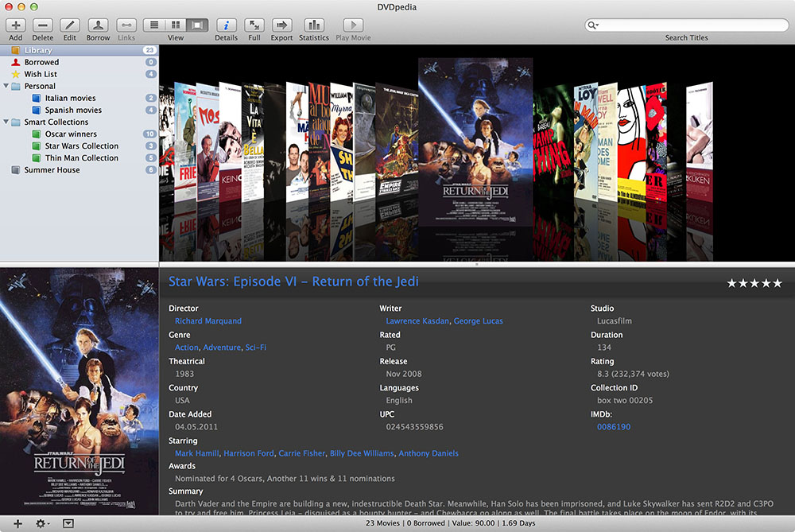Screen dimensions: 795x532
Task: Enter Full screen mode via toolbar
Action: [254, 25]
